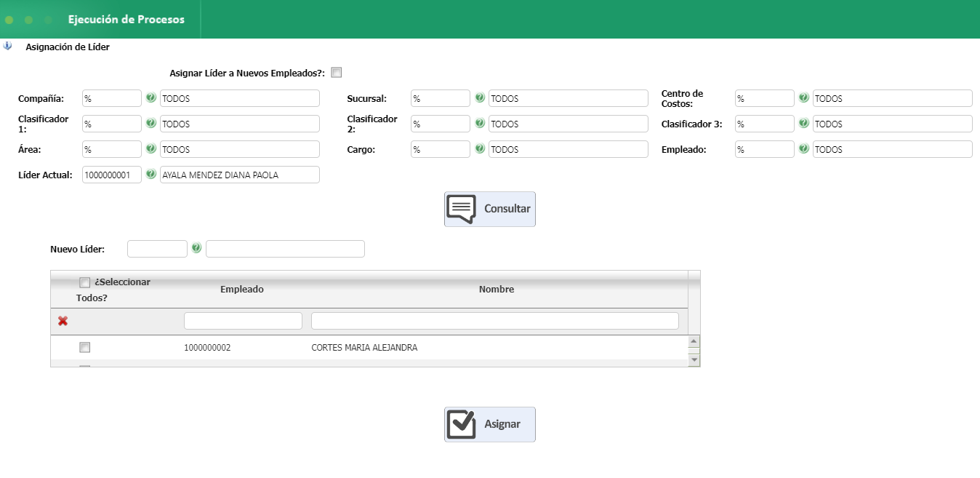980x478 pixels.
Task: Click Líder Actual code field 1000000001
Action: tap(112, 175)
